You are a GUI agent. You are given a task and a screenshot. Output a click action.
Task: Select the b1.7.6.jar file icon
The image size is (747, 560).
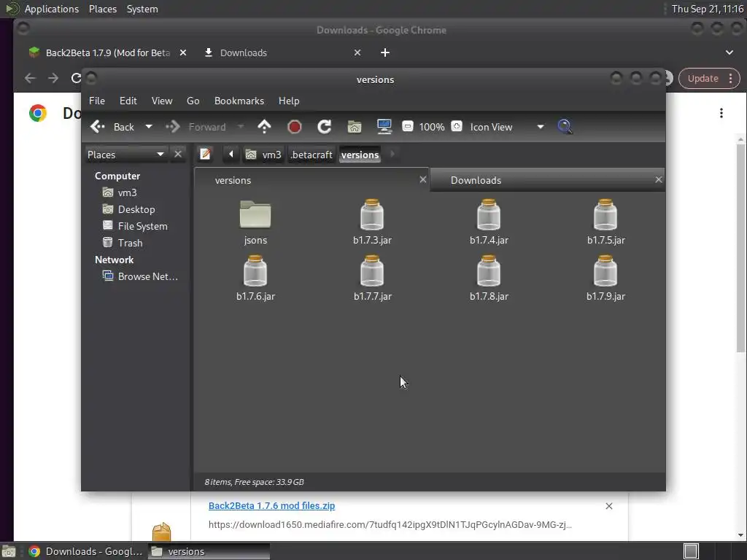point(255,271)
